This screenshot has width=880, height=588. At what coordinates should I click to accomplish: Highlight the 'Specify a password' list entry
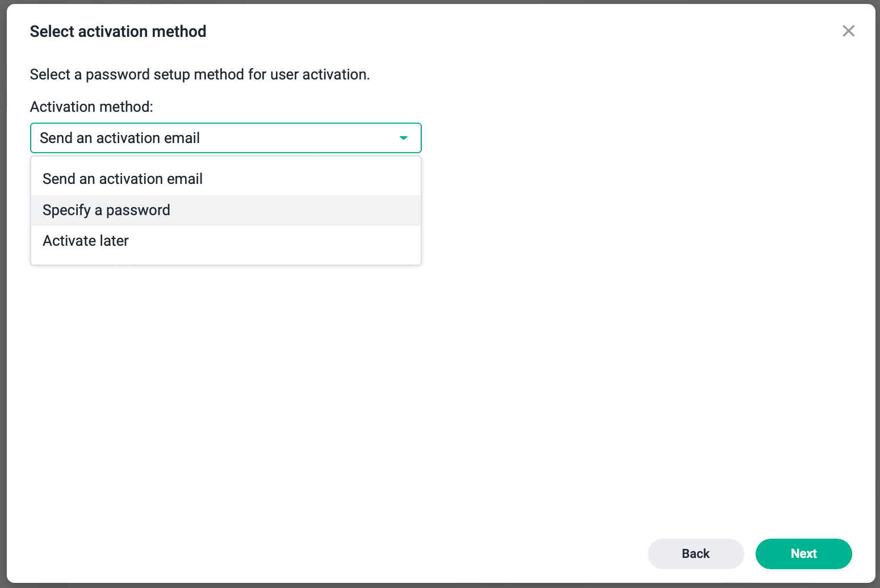(x=107, y=210)
